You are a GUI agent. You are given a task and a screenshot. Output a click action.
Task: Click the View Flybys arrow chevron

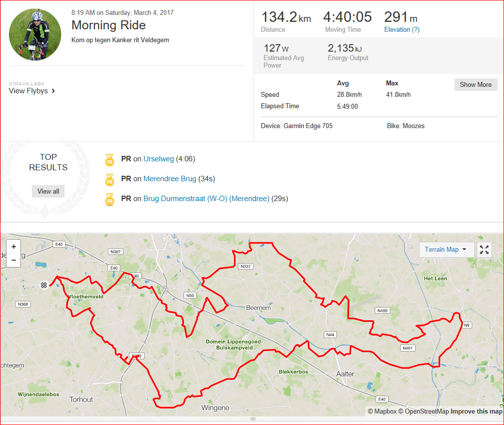pos(53,91)
